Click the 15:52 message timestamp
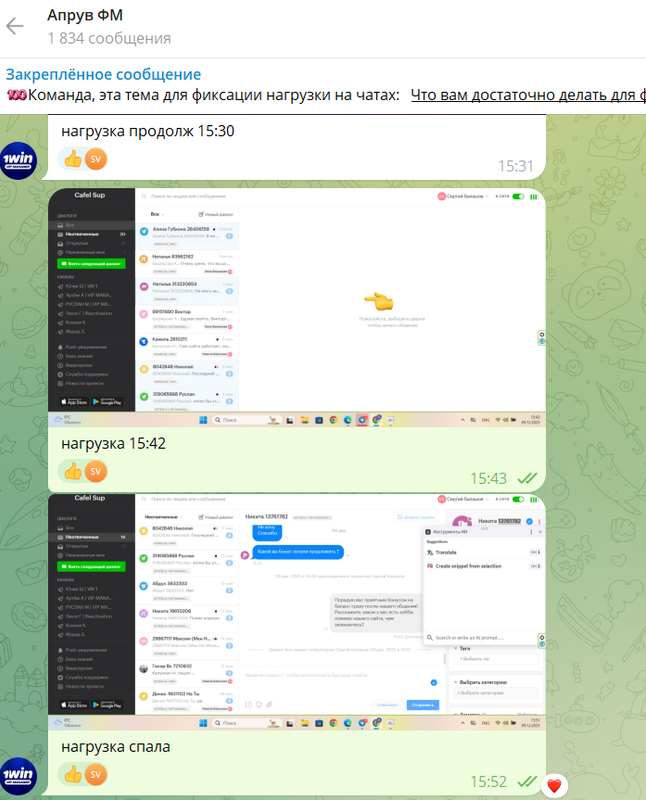646x800 pixels. [488, 781]
